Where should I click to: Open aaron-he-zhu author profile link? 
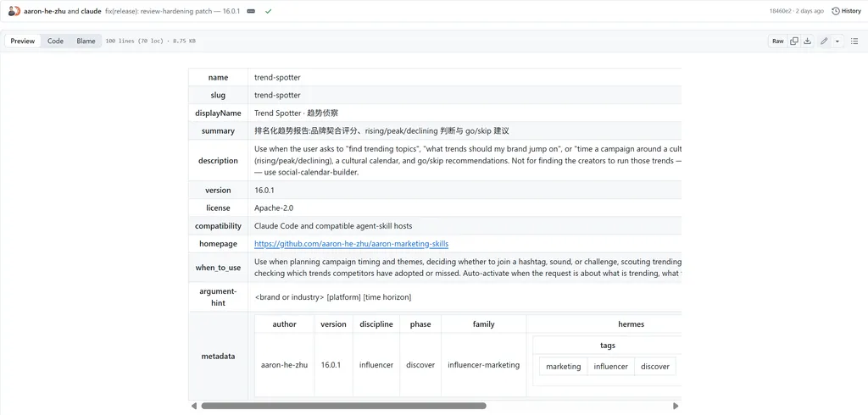coord(45,11)
